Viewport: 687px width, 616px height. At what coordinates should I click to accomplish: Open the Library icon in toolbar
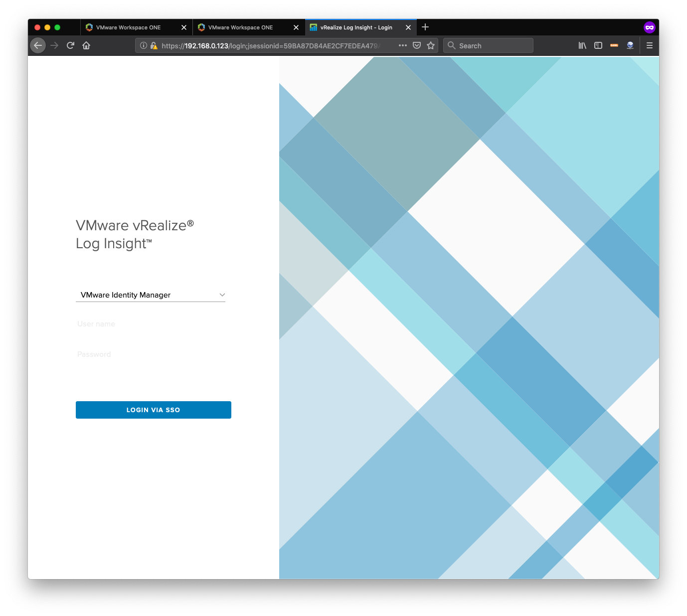582,45
